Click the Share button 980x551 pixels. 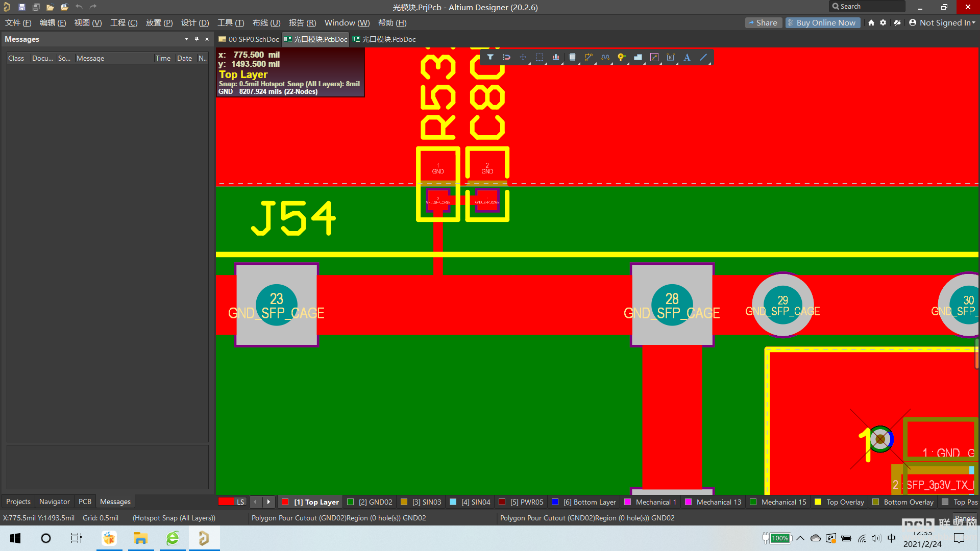pyautogui.click(x=763, y=22)
